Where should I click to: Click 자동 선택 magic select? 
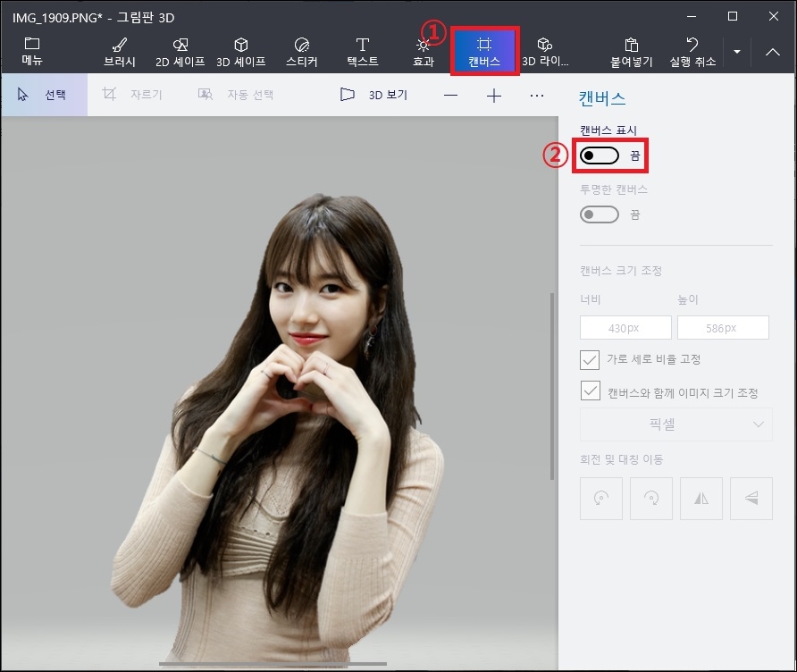pos(236,95)
